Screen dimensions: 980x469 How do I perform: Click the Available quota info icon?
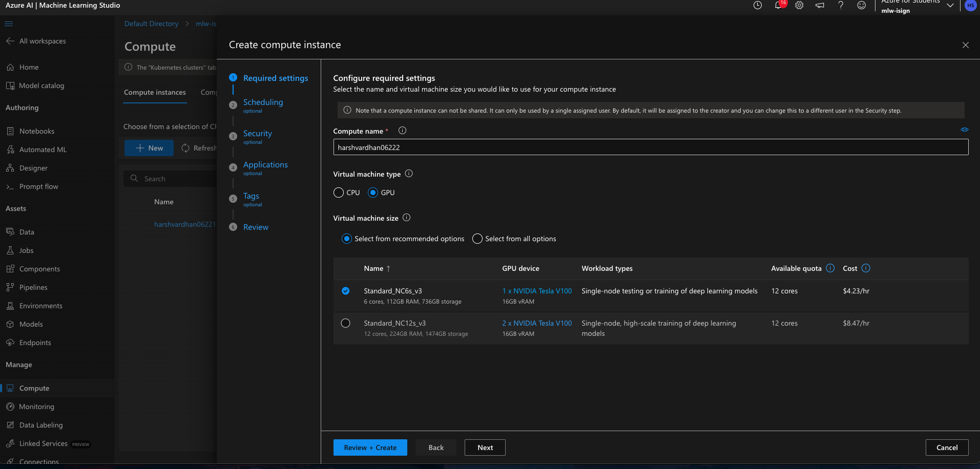pos(830,268)
